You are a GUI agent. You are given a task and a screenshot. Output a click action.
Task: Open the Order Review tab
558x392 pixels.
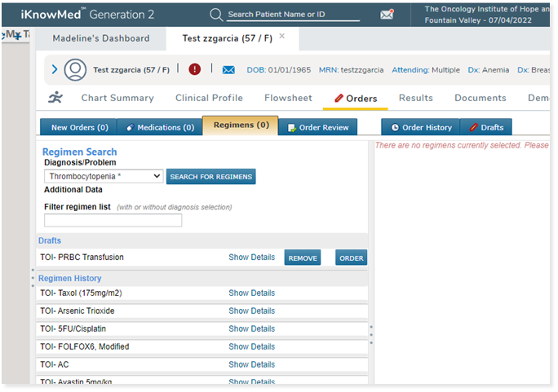tap(318, 127)
